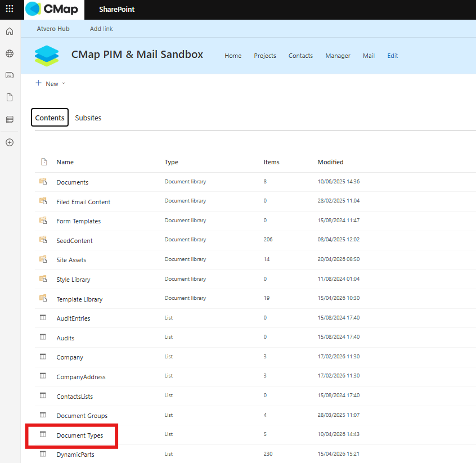Open the Audits list

pyautogui.click(x=65, y=338)
